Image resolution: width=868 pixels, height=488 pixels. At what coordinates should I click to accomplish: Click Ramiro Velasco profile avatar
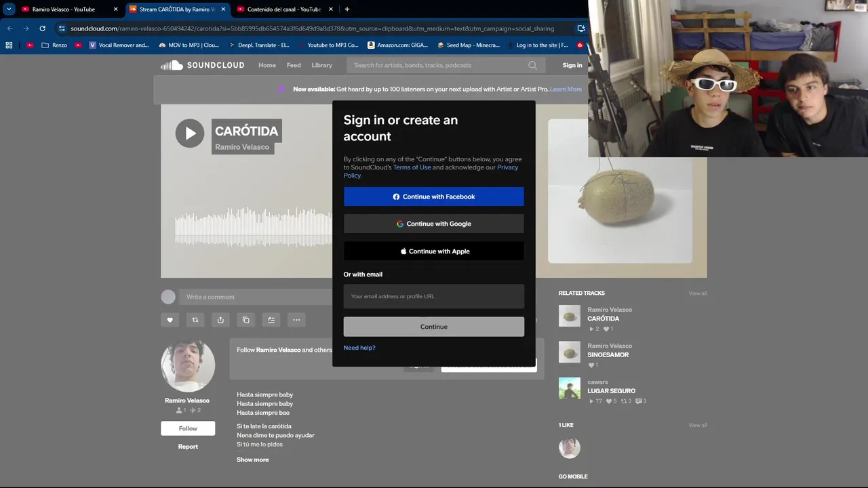click(x=188, y=365)
